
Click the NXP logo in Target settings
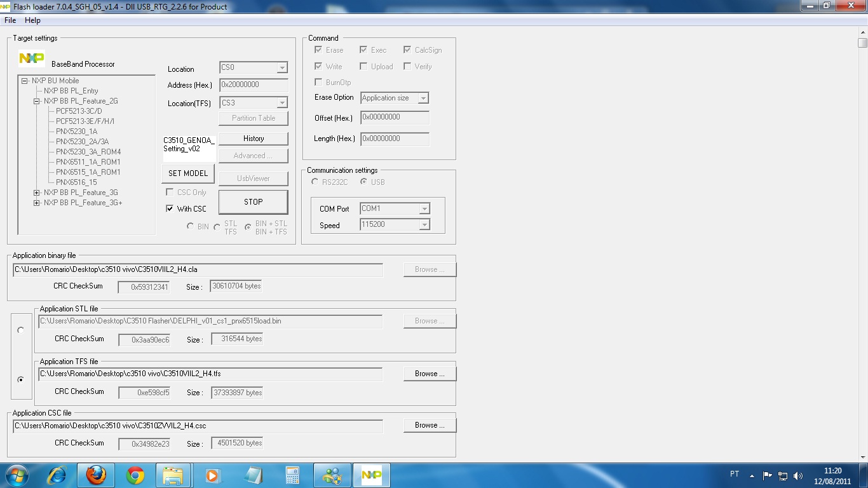coord(32,58)
